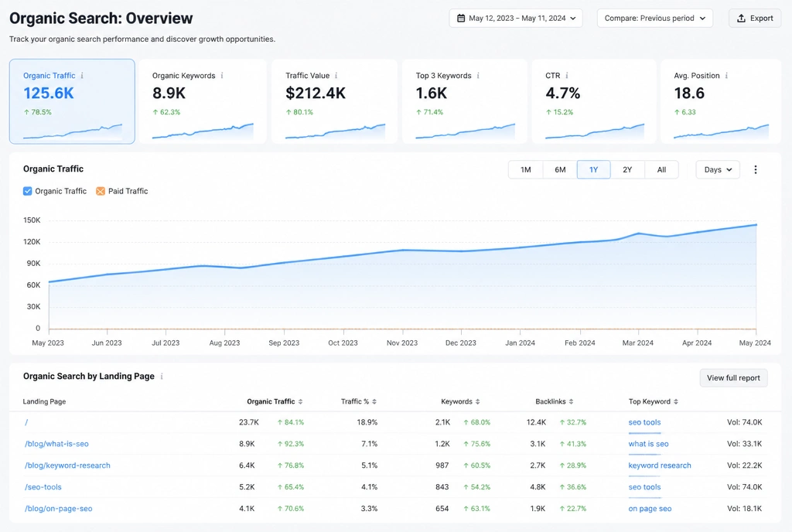This screenshot has width=792, height=532.
Task: Uncheck the Organic Traffic legend checkbox
Action: [x=28, y=191]
